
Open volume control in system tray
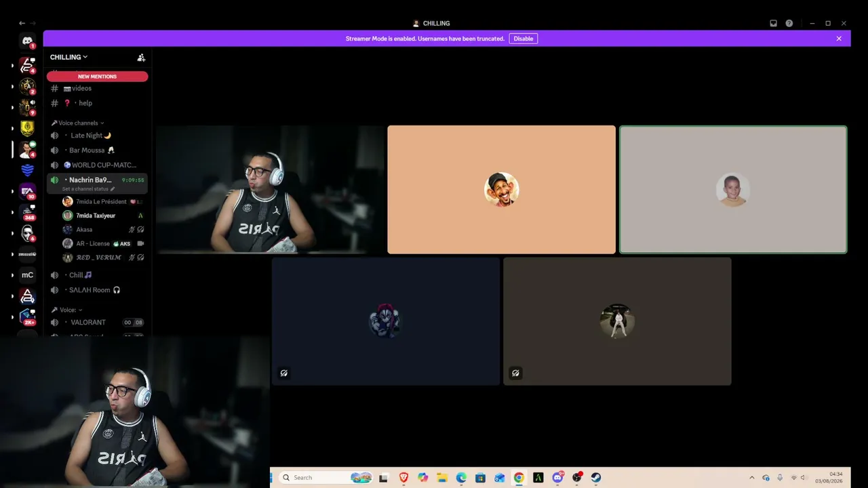[803, 477]
